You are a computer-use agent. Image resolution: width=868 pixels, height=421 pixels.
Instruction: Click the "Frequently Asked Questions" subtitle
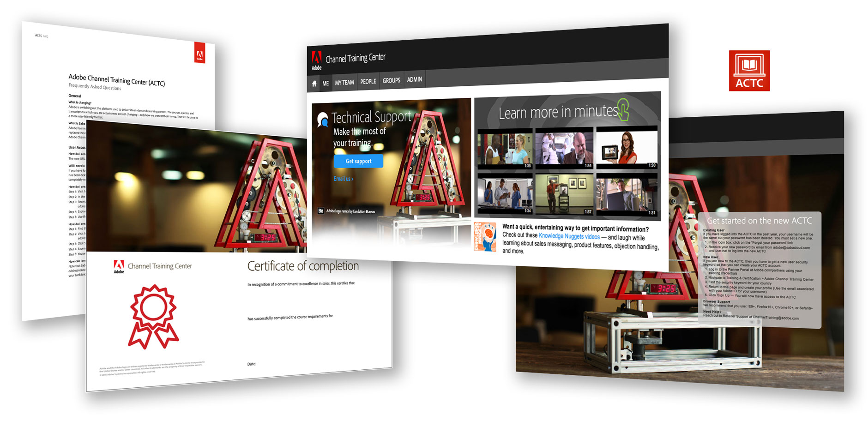(95, 86)
